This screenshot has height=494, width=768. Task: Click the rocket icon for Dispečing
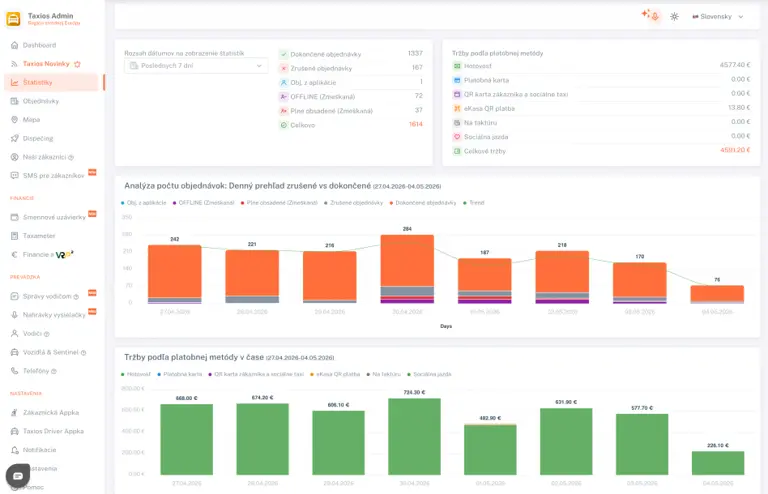tap(14, 138)
